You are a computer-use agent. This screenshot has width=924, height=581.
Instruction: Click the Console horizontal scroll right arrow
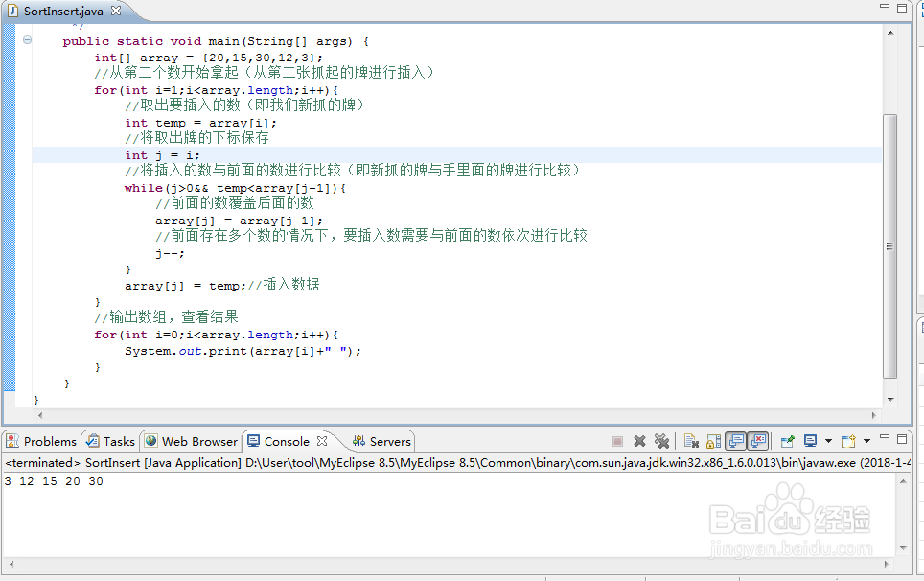click(887, 564)
